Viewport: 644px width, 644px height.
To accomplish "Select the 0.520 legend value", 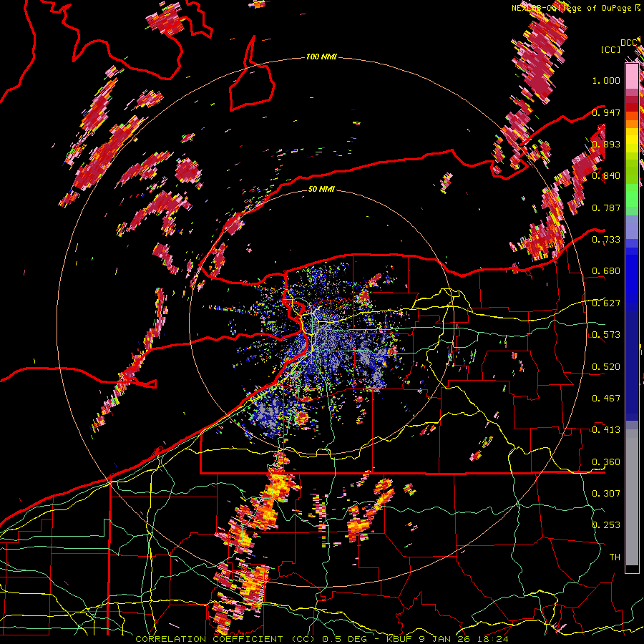I will coord(606,367).
